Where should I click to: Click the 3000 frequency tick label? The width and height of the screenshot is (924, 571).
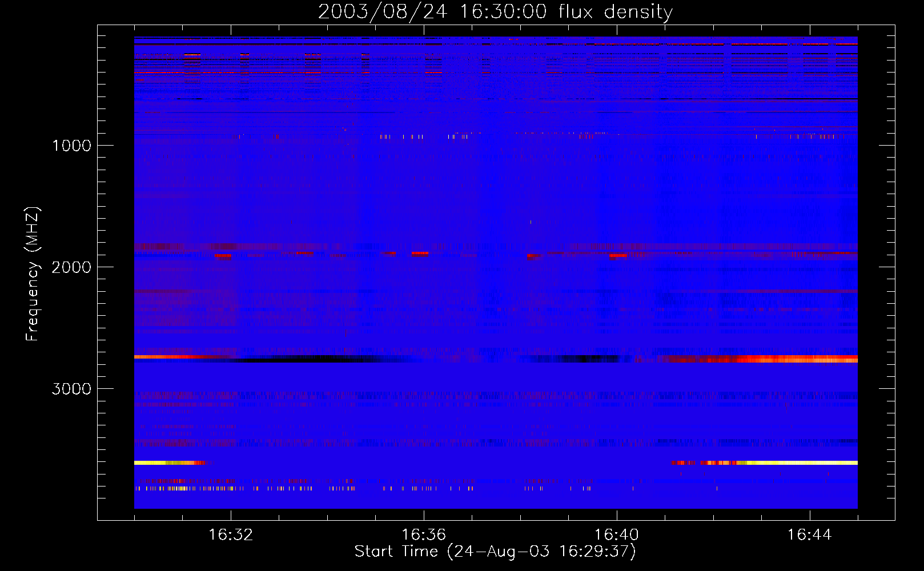(x=71, y=389)
